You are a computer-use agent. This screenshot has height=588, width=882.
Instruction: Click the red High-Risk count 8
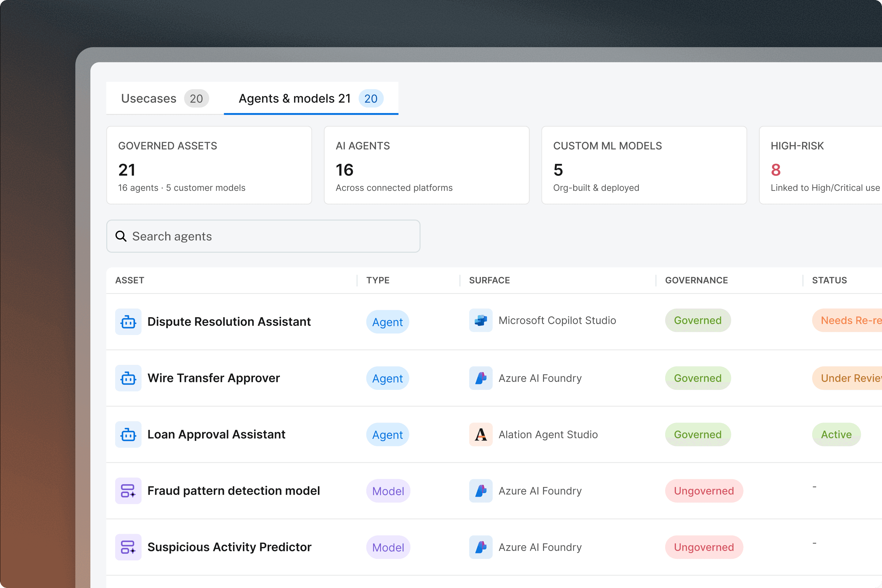pyautogui.click(x=776, y=170)
